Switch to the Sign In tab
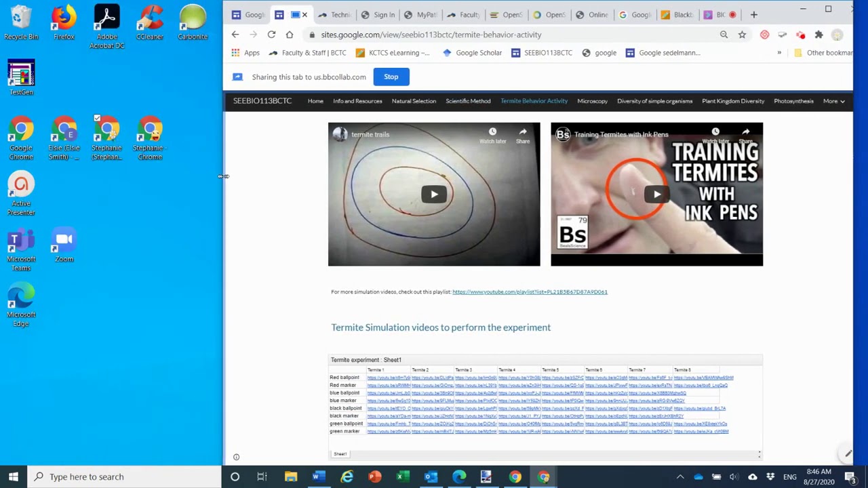Screen dimensions: 868x488 click(378, 14)
